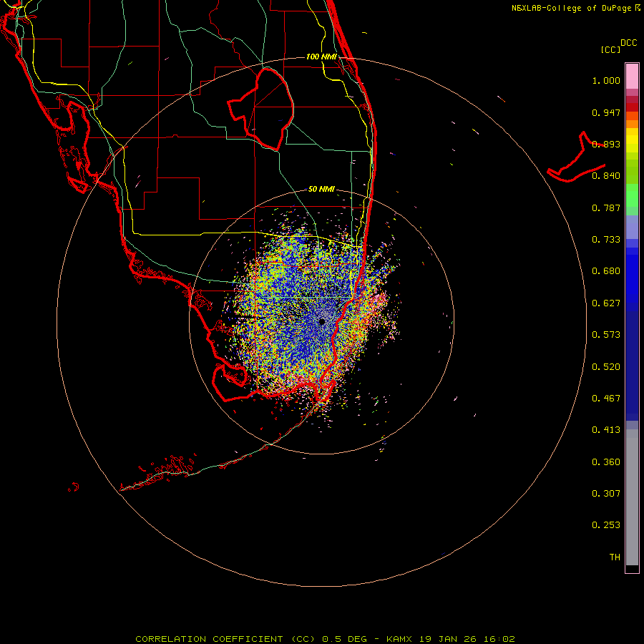The image size is (644, 644).
Task: Select the 0.680 scale value
Action: [606, 271]
